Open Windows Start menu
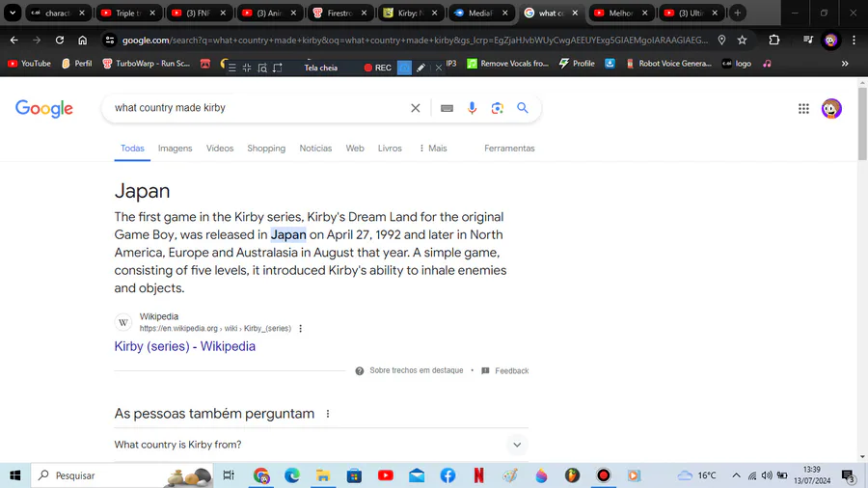 coord(14,475)
